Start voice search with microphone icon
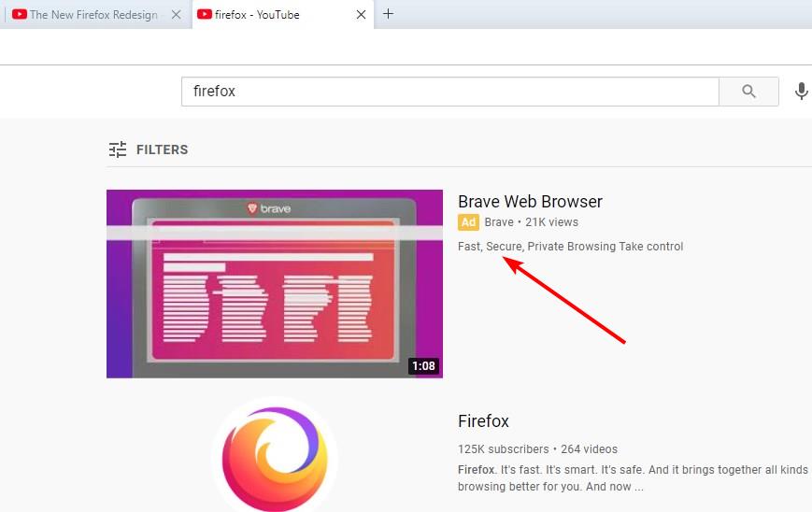This screenshot has width=812, height=512. (801, 92)
